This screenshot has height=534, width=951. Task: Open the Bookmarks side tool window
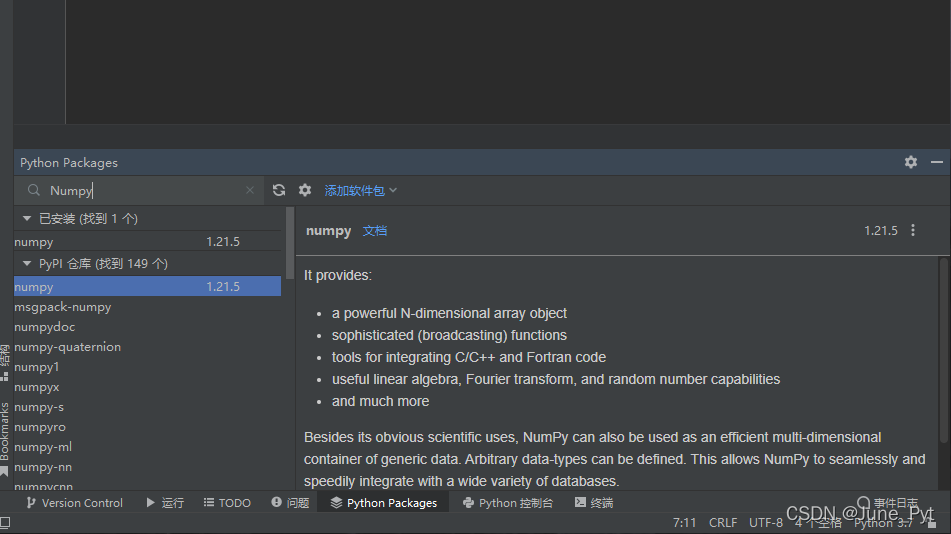click(x=5, y=438)
